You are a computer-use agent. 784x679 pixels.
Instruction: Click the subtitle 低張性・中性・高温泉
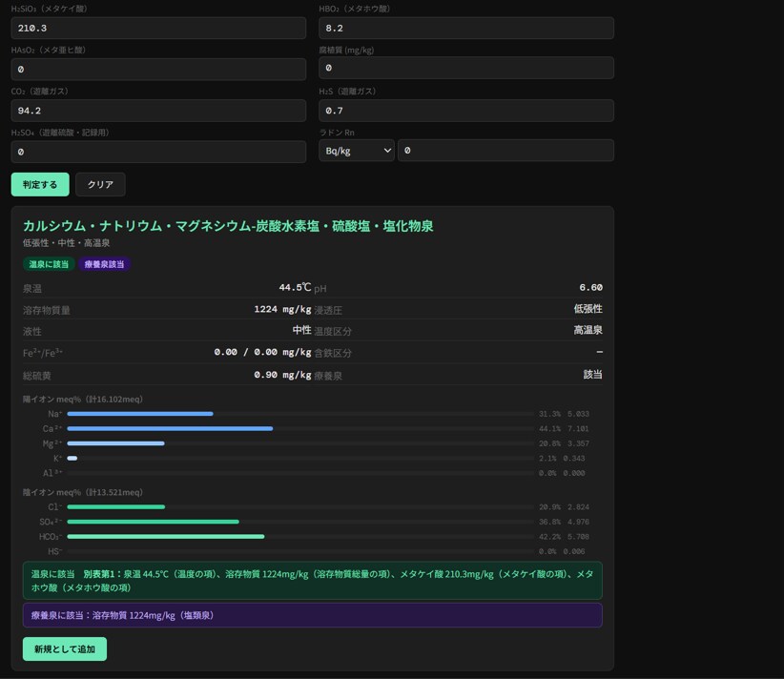click(66, 243)
